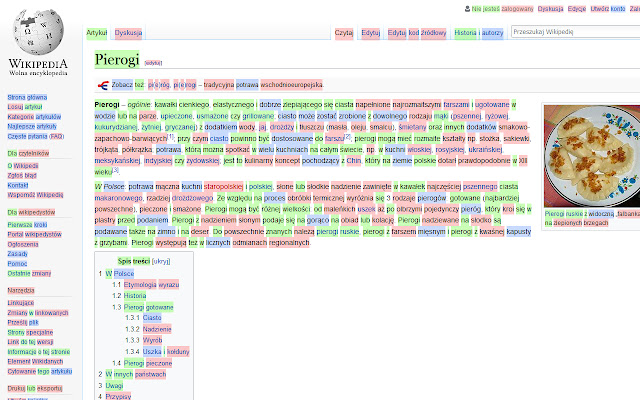
Task: Open 'Ogłoszenia' sidebar link
Action: (x=23, y=244)
